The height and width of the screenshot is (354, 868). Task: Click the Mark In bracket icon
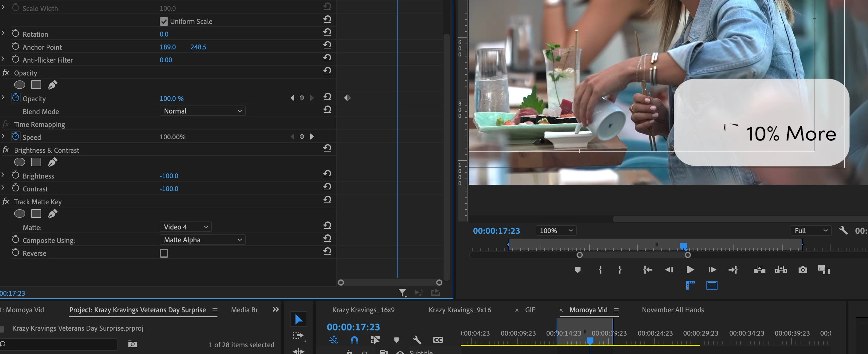600,270
